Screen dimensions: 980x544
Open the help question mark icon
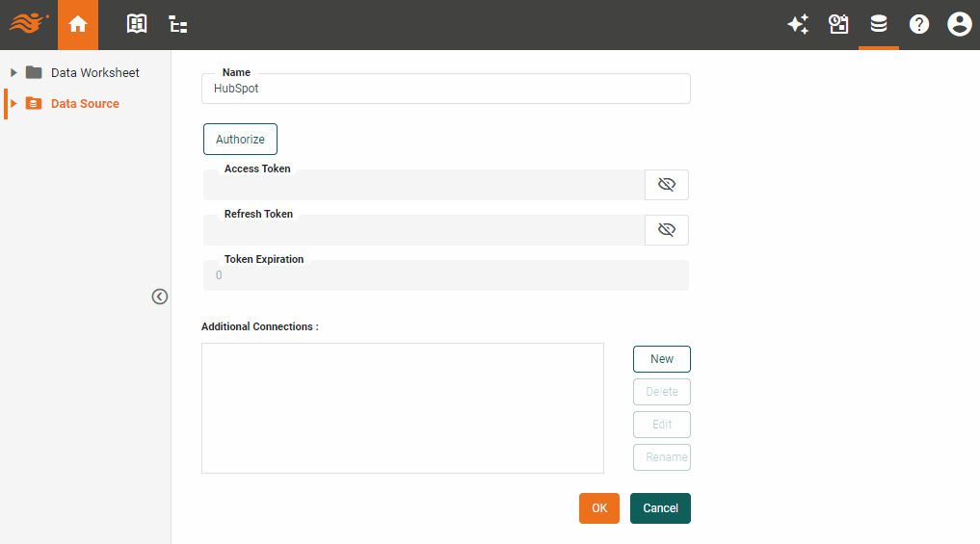coord(919,25)
